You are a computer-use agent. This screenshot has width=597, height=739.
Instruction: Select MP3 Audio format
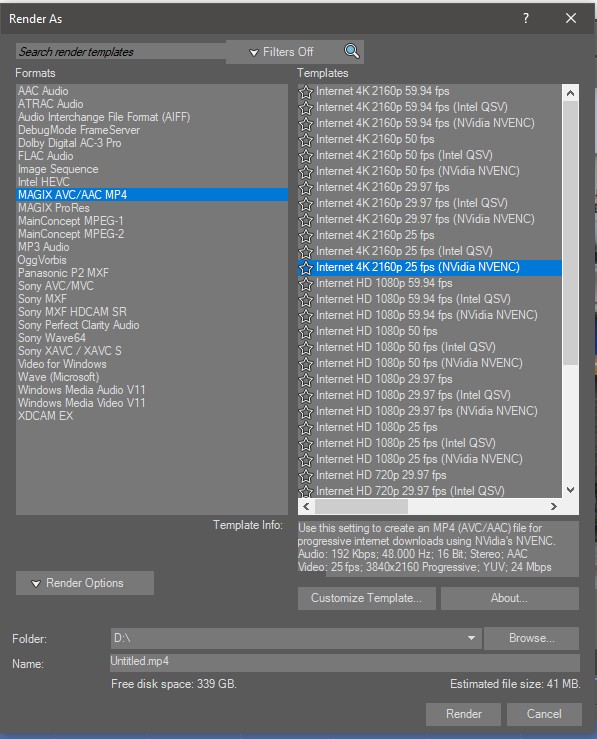pyautogui.click(x=152, y=247)
